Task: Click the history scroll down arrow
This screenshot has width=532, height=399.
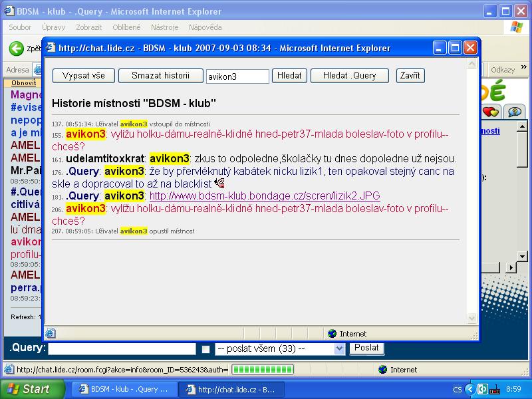Action: (471, 318)
